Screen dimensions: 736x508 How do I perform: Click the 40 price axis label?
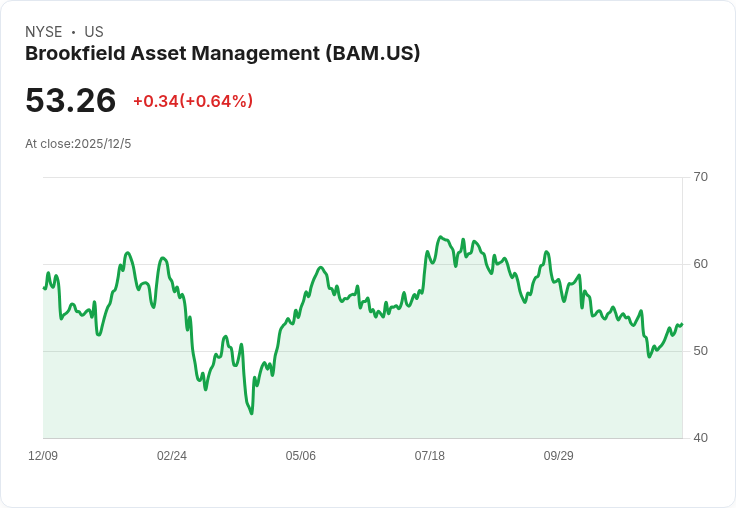(x=700, y=438)
